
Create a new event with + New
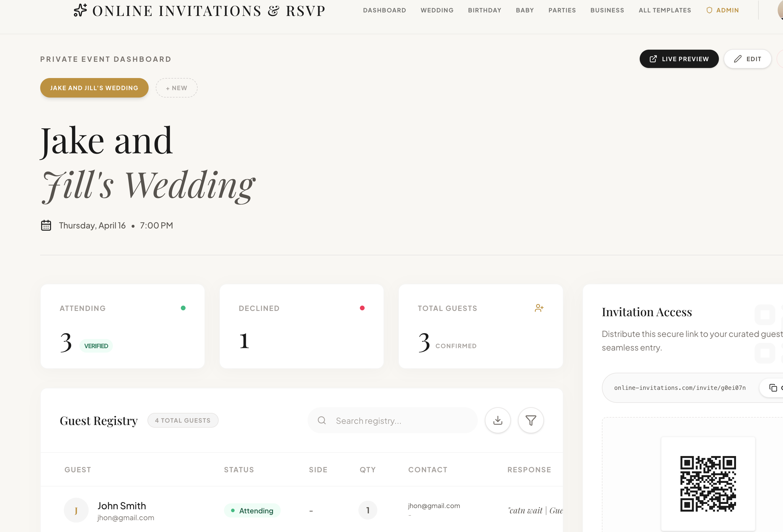pyautogui.click(x=177, y=88)
